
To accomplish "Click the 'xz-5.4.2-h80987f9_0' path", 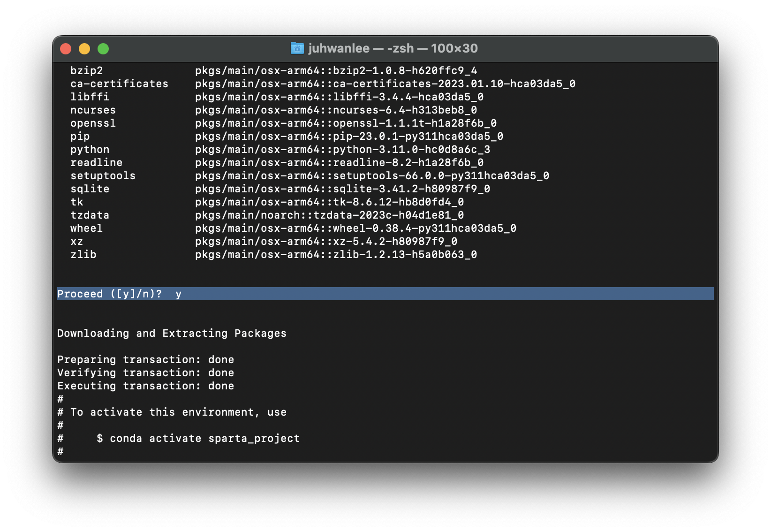I will [x=395, y=242].
